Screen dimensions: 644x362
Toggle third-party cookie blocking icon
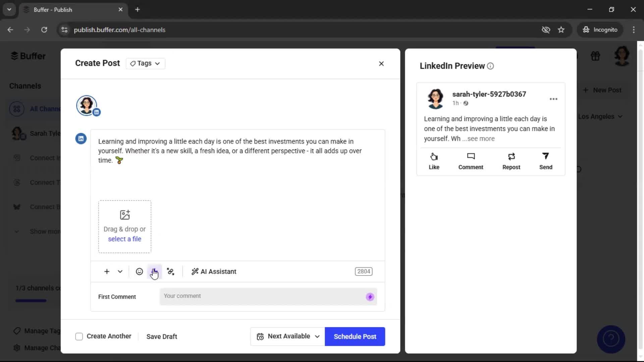[546, 30]
